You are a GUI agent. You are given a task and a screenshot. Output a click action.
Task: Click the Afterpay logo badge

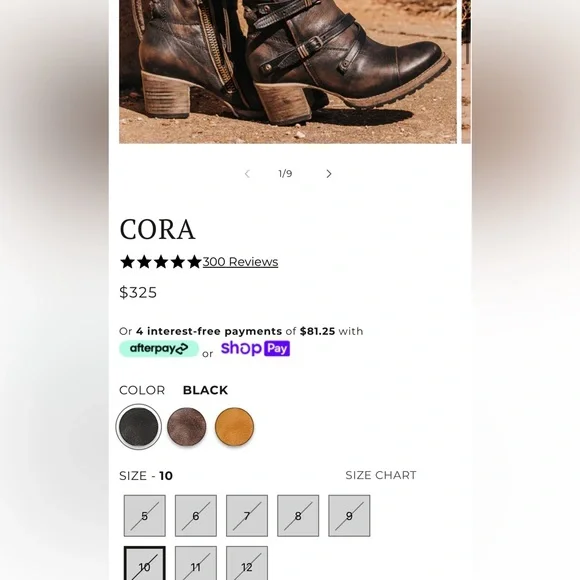(159, 349)
